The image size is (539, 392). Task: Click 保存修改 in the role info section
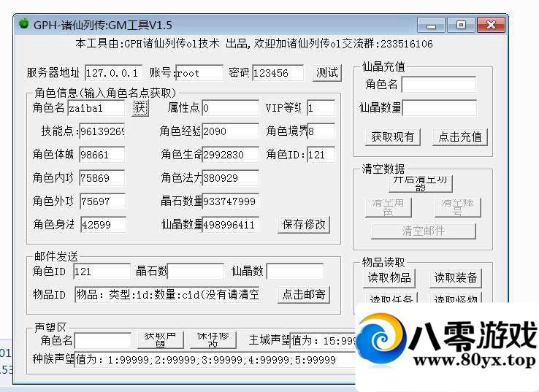[304, 224]
